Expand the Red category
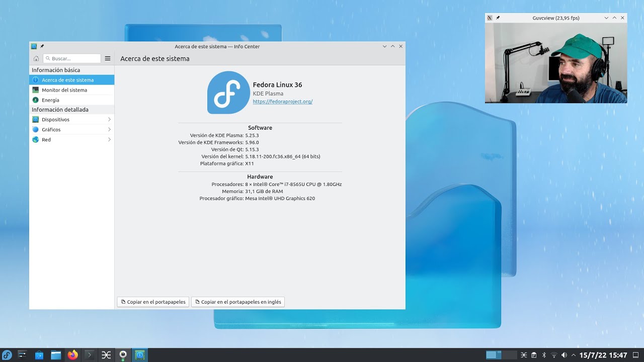 point(72,140)
